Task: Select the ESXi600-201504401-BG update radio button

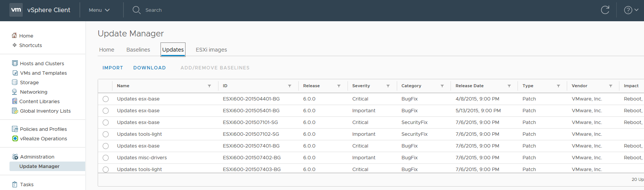Action: point(106,99)
